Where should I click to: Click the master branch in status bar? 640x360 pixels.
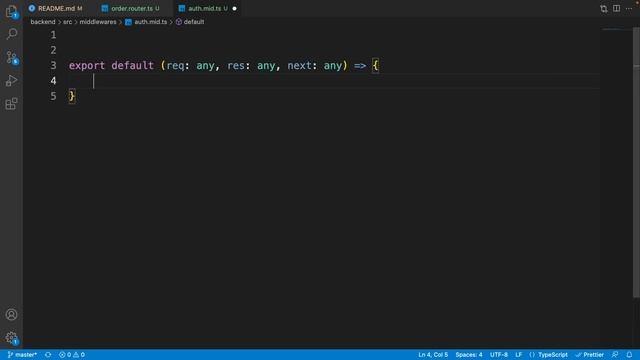click(x=22, y=355)
